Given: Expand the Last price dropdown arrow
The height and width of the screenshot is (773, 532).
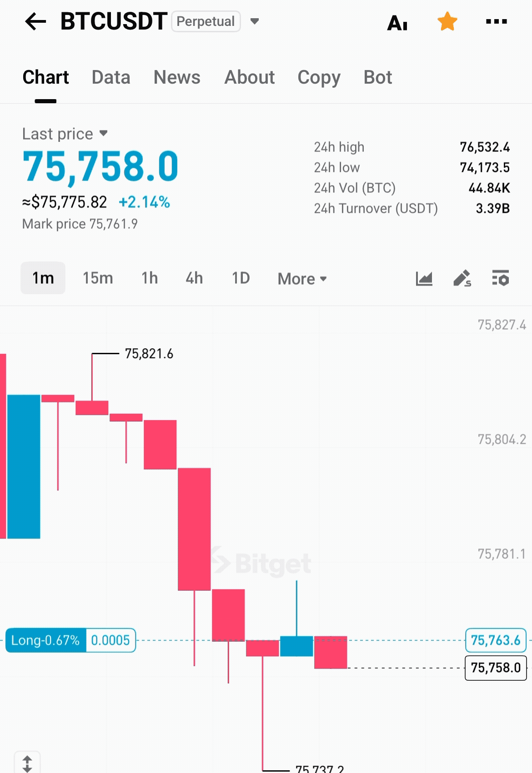Looking at the screenshot, I should coord(104,133).
